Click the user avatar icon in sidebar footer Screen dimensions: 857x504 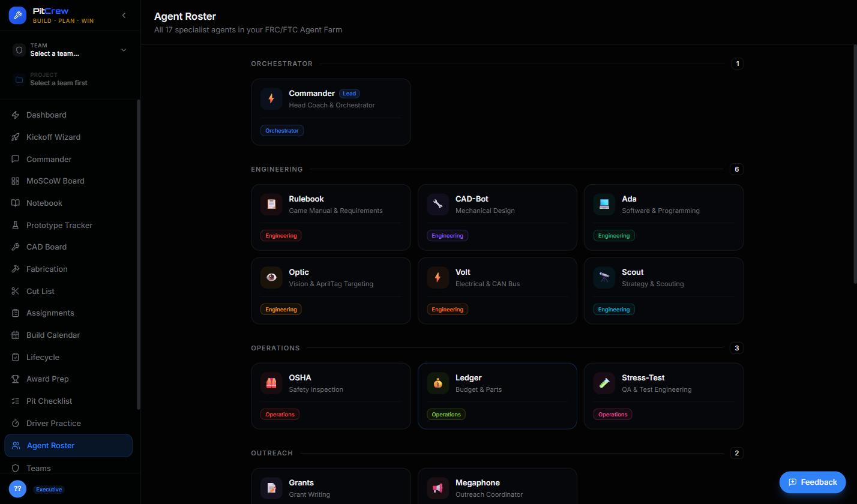(x=17, y=489)
